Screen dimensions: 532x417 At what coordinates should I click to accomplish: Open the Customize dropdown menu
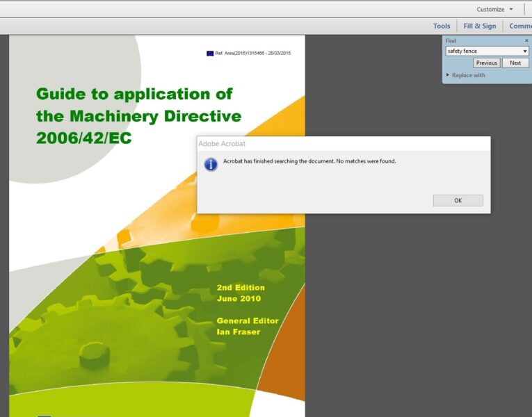tap(494, 10)
